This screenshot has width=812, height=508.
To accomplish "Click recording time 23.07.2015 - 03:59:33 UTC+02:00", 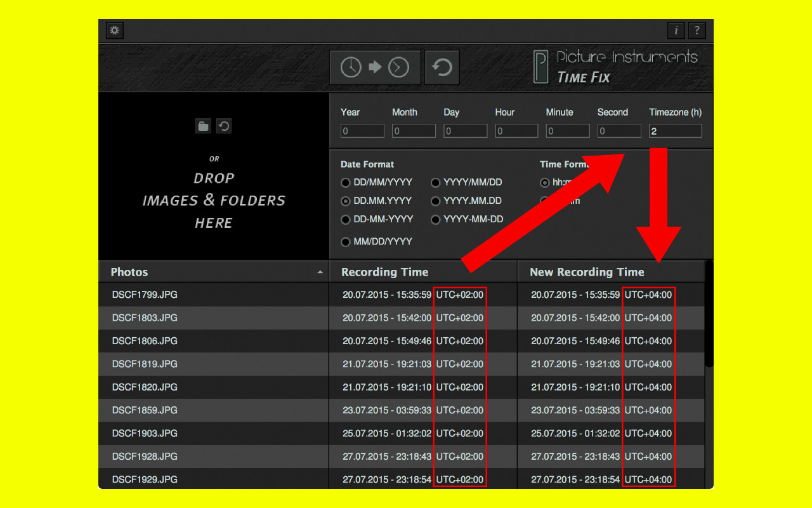I will point(413,410).
